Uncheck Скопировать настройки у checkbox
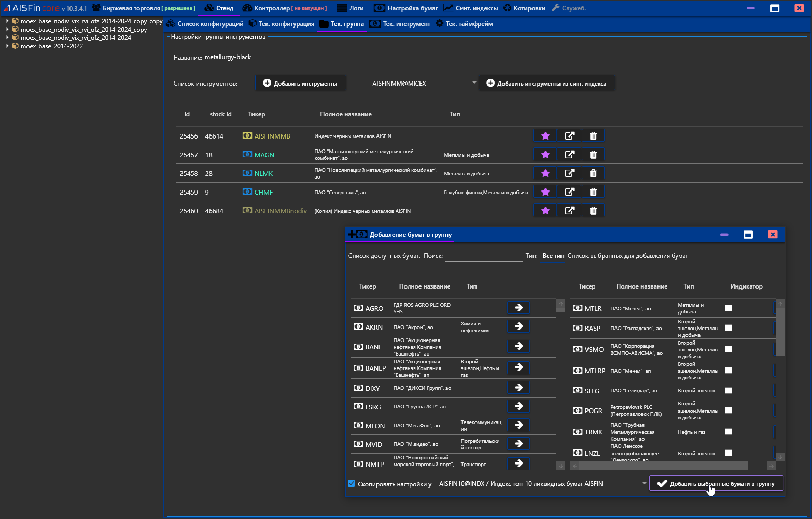The image size is (812, 519). (x=352, y=484)
